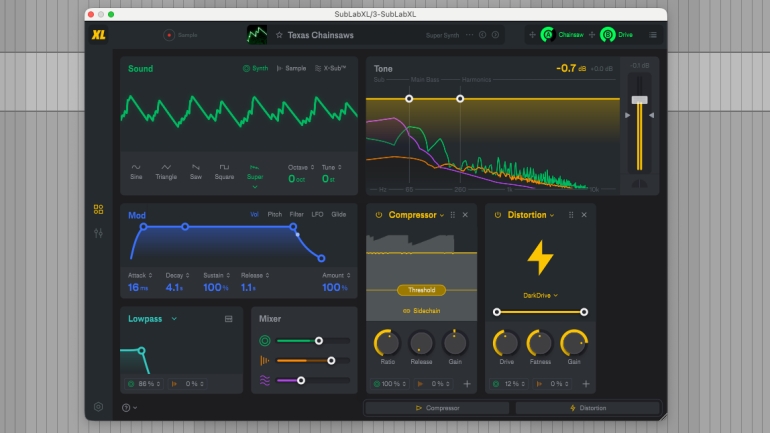The height and width of the screenshot is (433, 770).
Task: Go to next preset arrow
Action: pos(495,35)
